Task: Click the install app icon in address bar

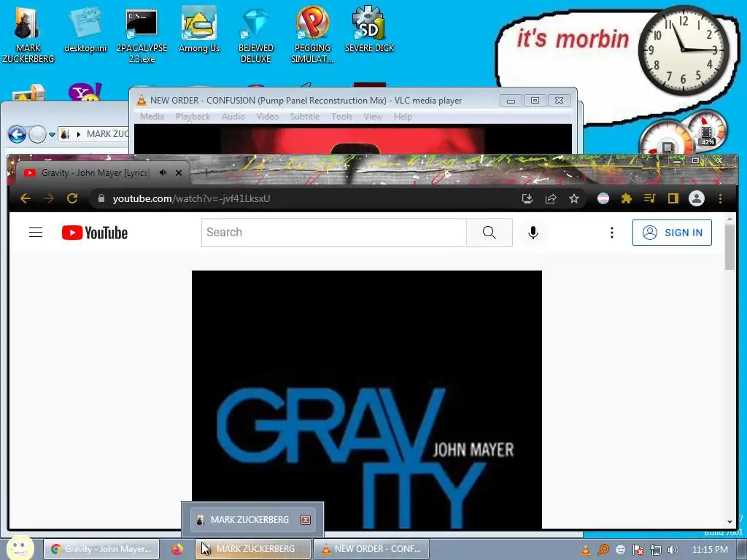Action: pos(527,198)
